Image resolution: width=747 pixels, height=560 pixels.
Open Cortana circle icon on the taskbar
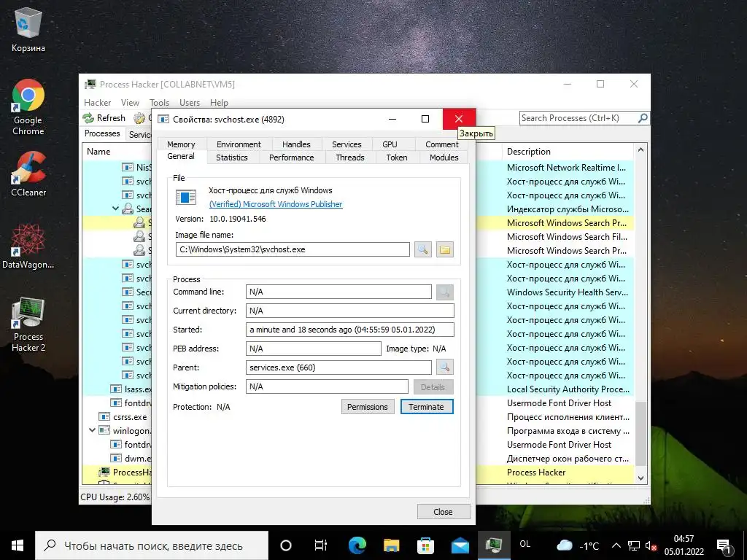click(286, 545)
